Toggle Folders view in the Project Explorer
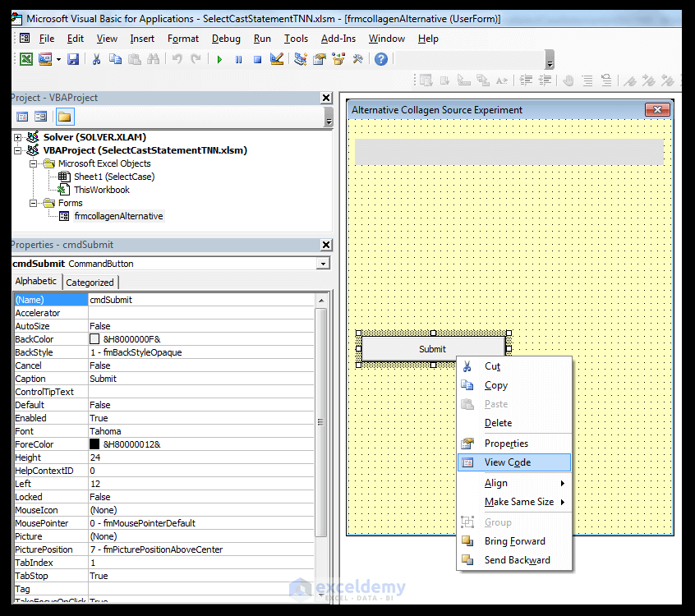695x616 pixels. (x=66, y=117)
